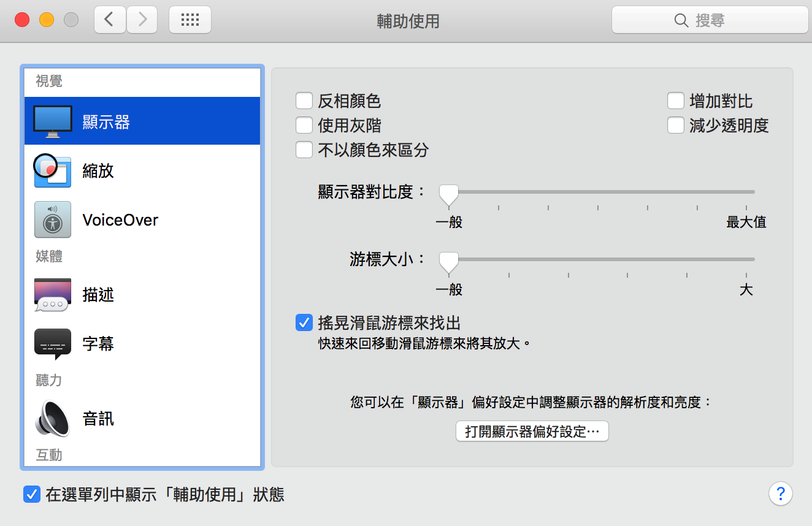The width and height of the screenshot is (812, 526).
Task: Click the show all preferences grid icon
Action: (x=190, y=20)
